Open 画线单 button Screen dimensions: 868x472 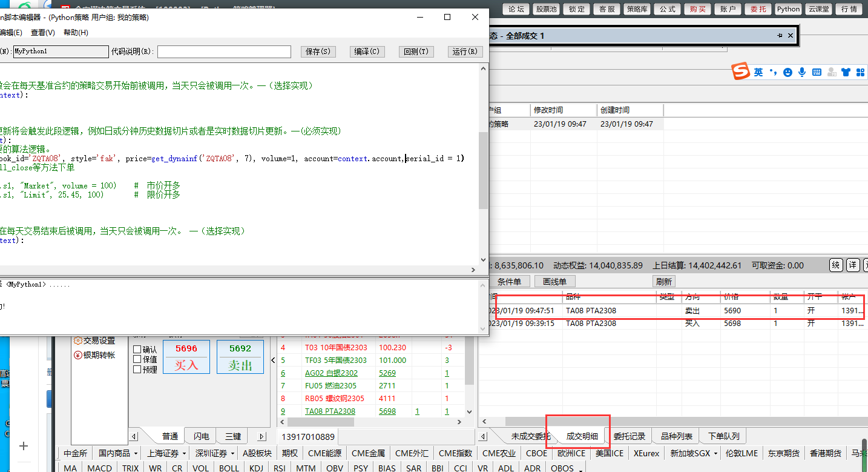[554, 282]
